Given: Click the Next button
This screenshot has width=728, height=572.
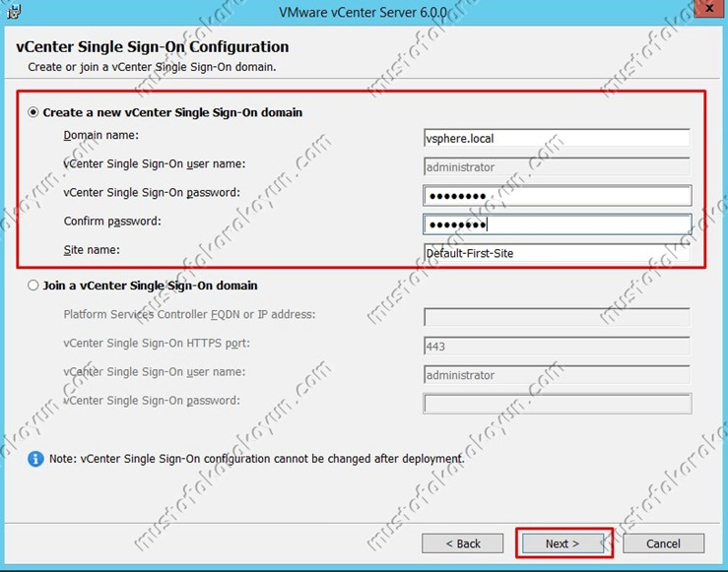Looking at the screenshot, I should (563, 543).
